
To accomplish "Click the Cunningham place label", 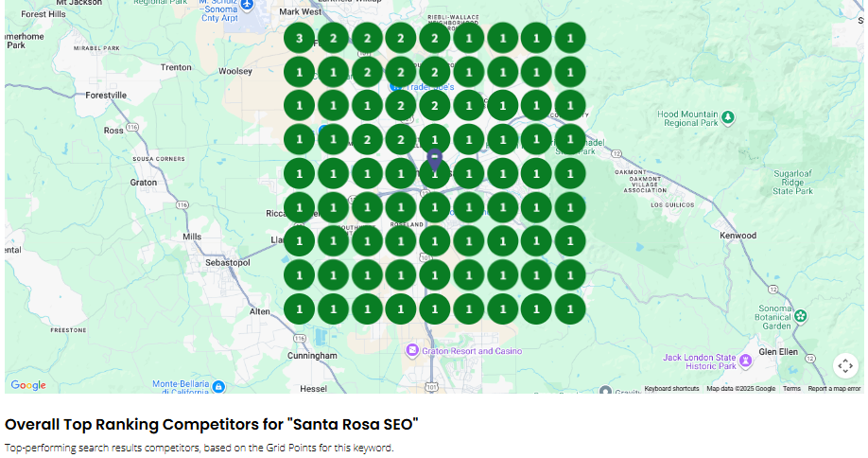I will (x=312, y=356).
